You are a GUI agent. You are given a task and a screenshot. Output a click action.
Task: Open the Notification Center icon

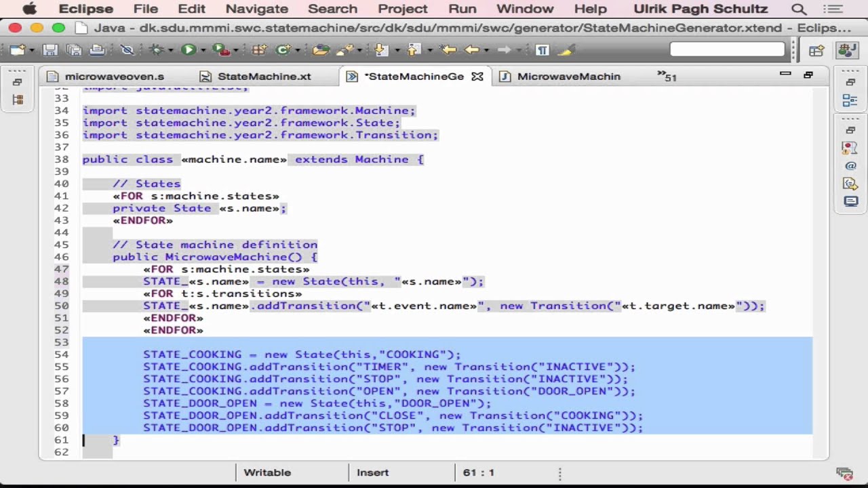click(833, 9)
